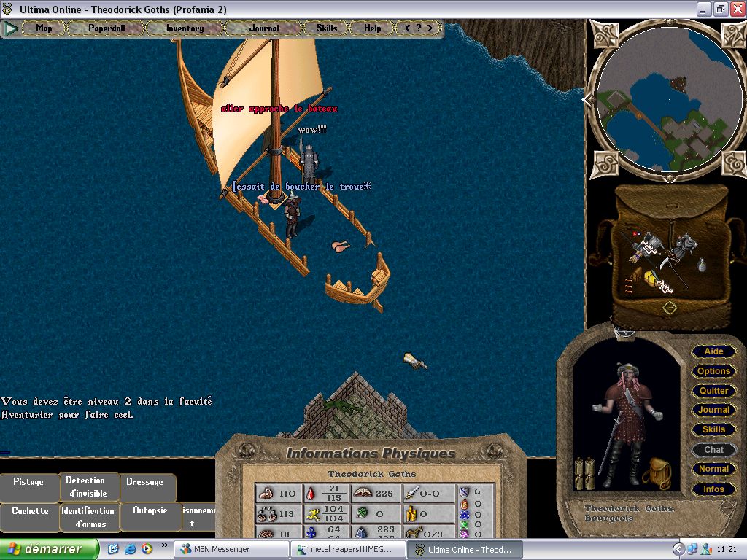The height and width of the screenshot is (560, 747).
Task: Switch to MSN Messenger in taskbar
Action: pos(215,549)
